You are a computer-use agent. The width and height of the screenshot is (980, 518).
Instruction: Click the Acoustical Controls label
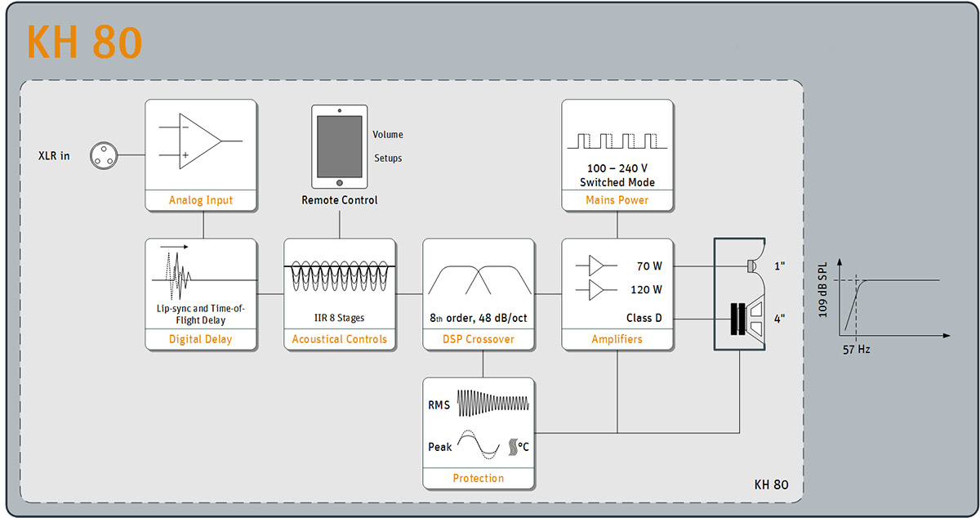tap(340, 339)
